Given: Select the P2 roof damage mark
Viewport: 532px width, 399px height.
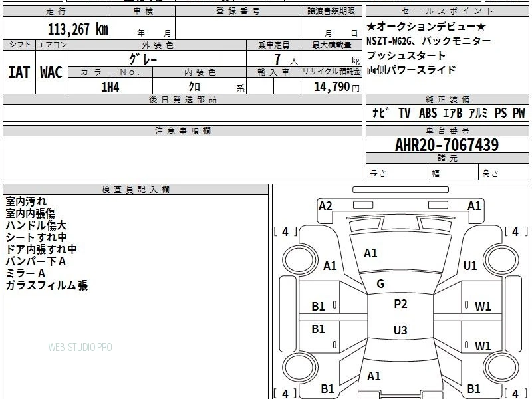Looking at the screenshot, I should coord(400,303).
